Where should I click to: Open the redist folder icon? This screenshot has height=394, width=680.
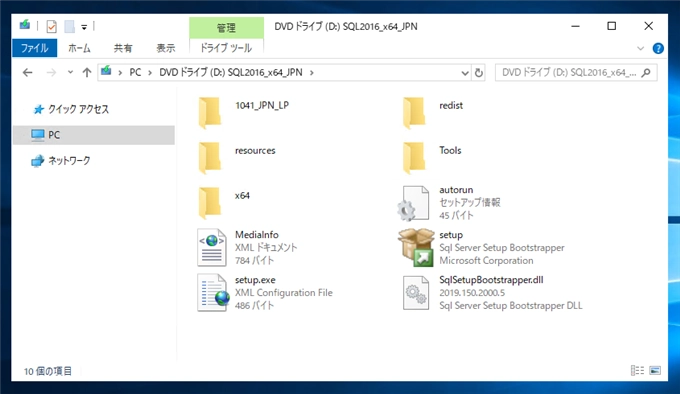[x=414, y=113]
